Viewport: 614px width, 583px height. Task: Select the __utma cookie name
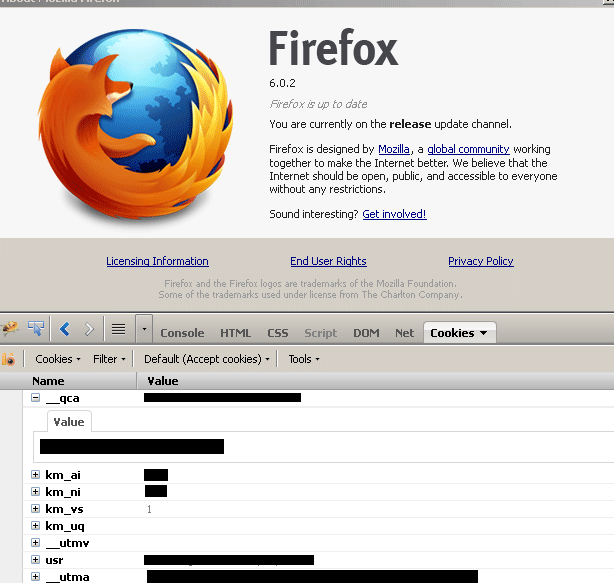pos(67,577)
